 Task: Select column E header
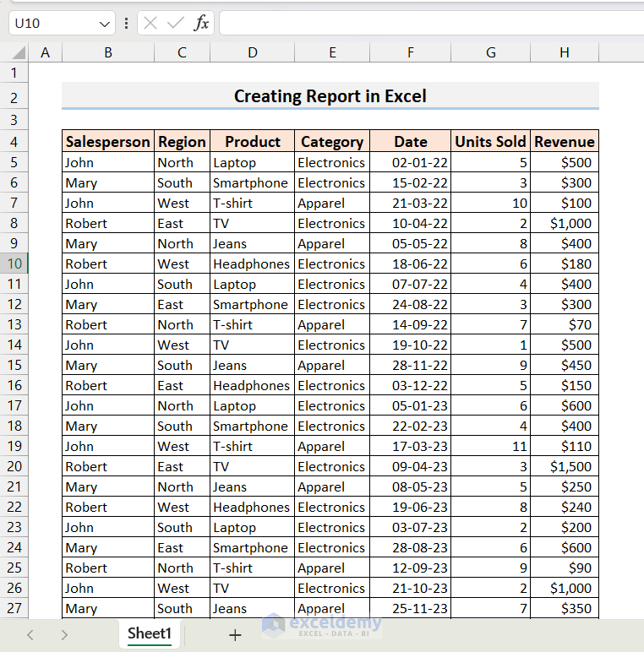(332, 53)
